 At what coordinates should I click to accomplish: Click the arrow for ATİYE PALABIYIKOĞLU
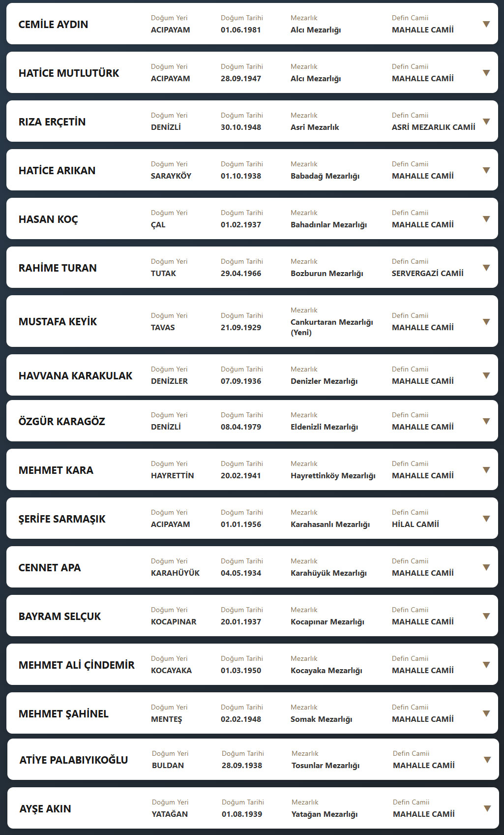click(487, 760)
